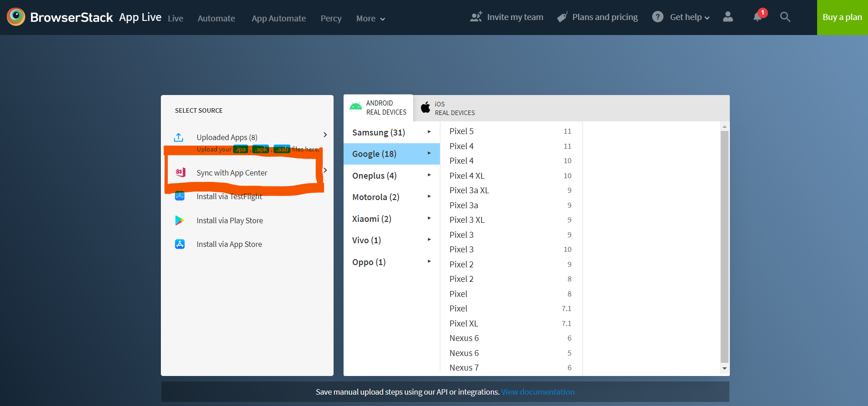The width and height of the screenshot is (868, 406).
Task: Open Percy in navigation
Action: click(331, 18)
